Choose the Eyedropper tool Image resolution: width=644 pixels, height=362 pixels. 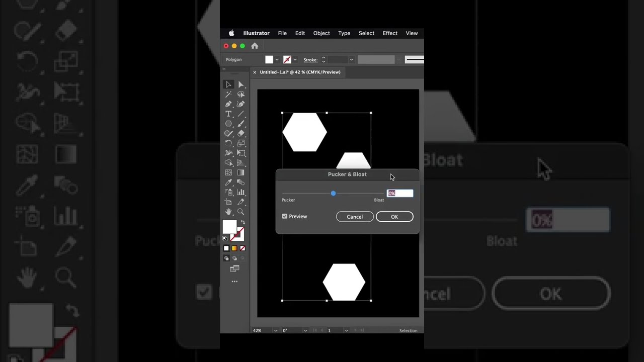pos(228,183)
